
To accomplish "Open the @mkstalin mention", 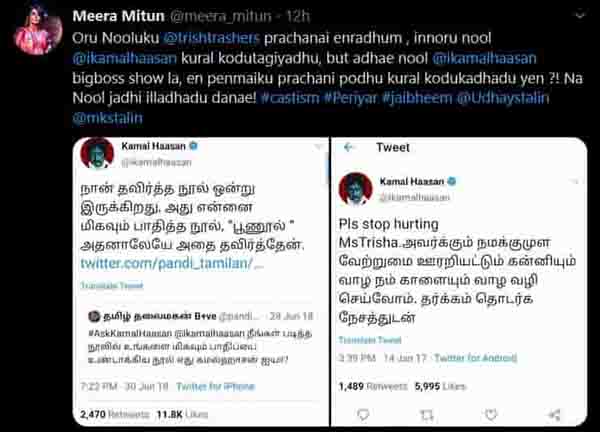I will pyautogui.click(x=108, y=118).
